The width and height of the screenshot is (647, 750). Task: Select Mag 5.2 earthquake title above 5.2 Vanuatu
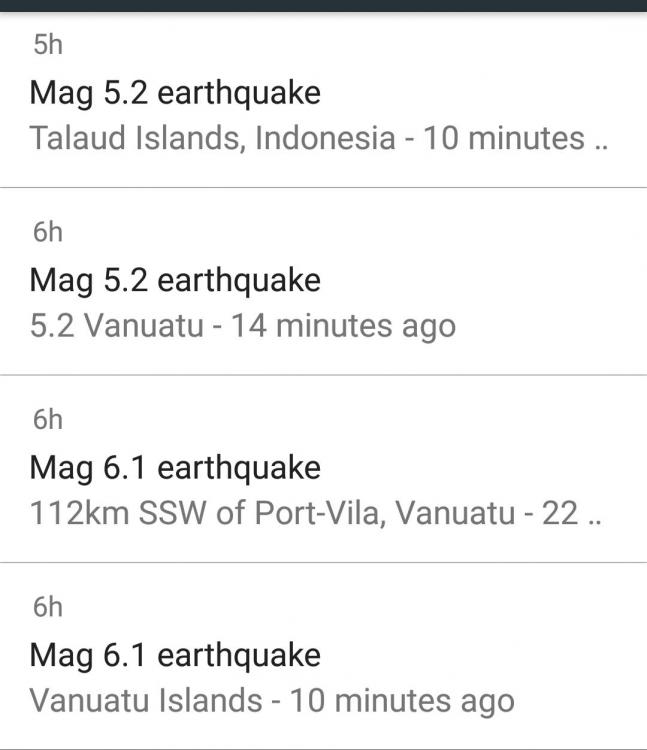click(175, 280)
